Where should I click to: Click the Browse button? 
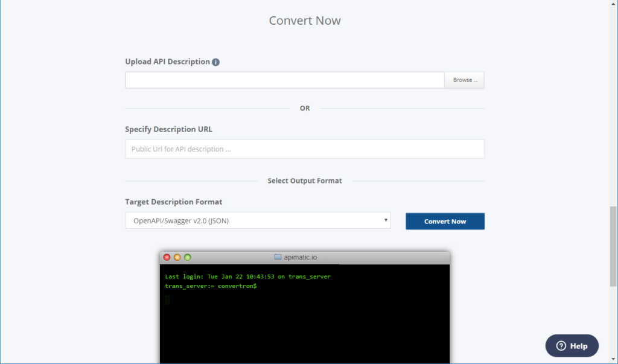point(463,80)
